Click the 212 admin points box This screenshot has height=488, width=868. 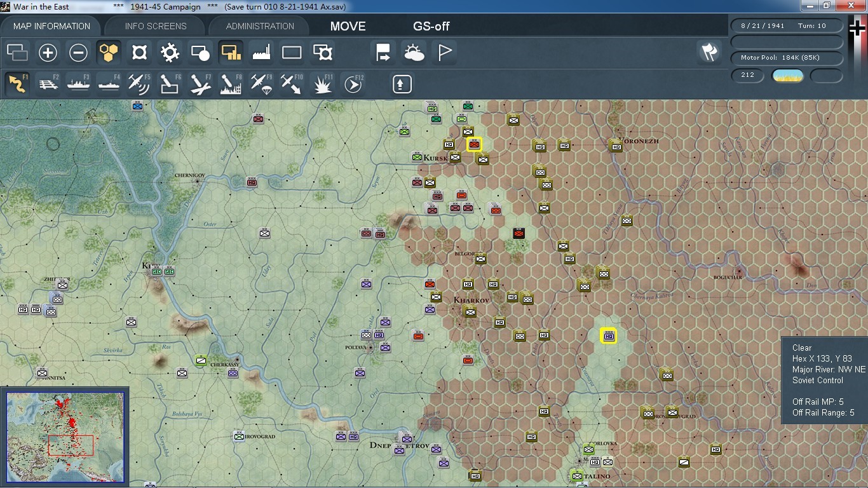point(747,75)
